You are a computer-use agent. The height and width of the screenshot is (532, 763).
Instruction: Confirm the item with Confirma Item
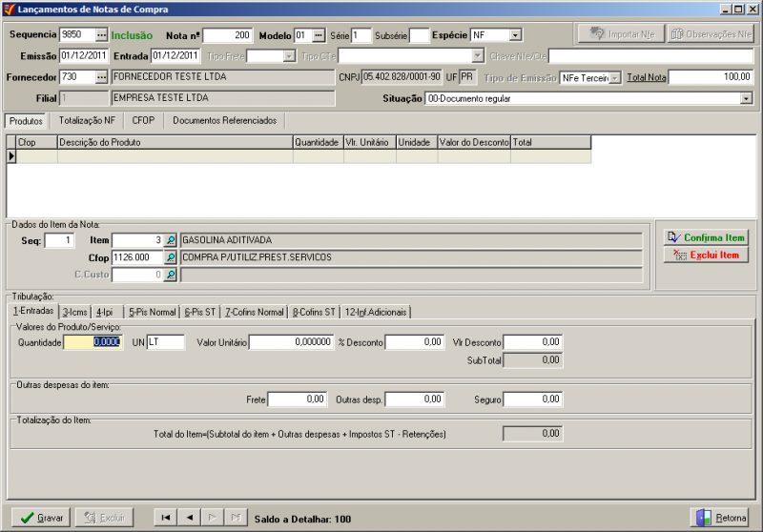pyautogui.click(x=706, y=237)
